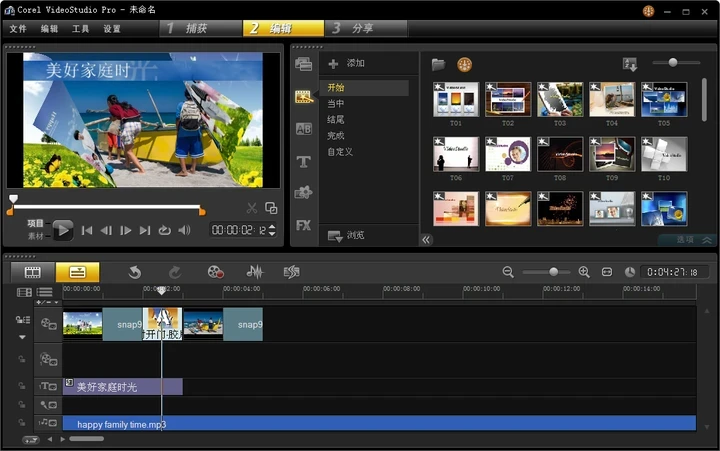Adjust the timeline zoom slider handle
Image resolution: width=720 pixels, height=451 pixels.
point(554,272)
